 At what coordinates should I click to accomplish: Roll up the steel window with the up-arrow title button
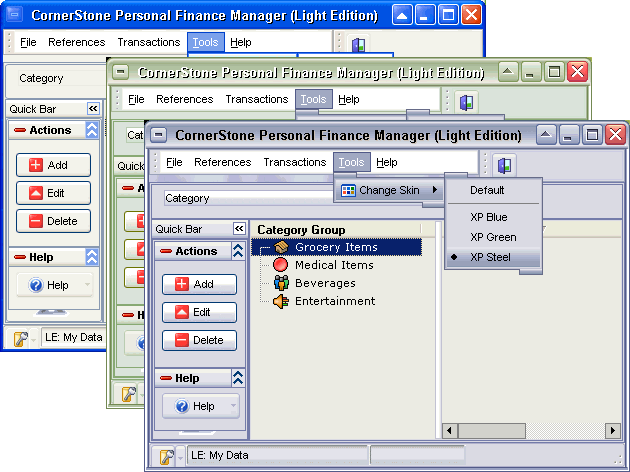coord(546,134)
